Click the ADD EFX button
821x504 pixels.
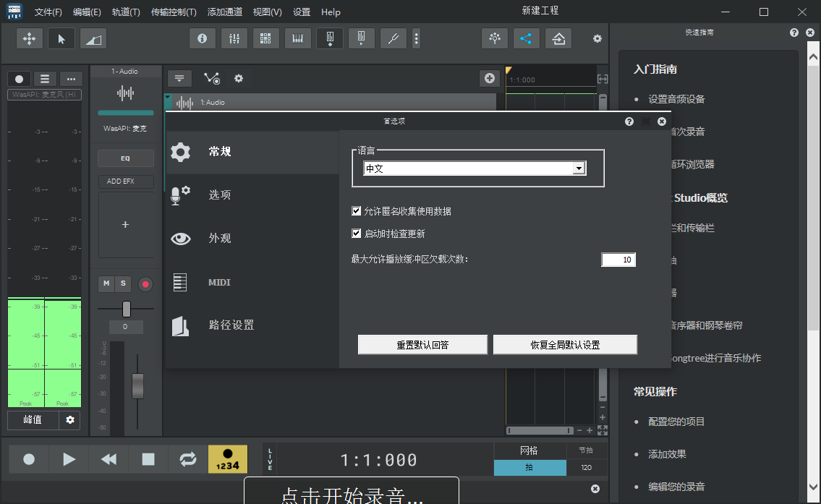coord(125,181)
